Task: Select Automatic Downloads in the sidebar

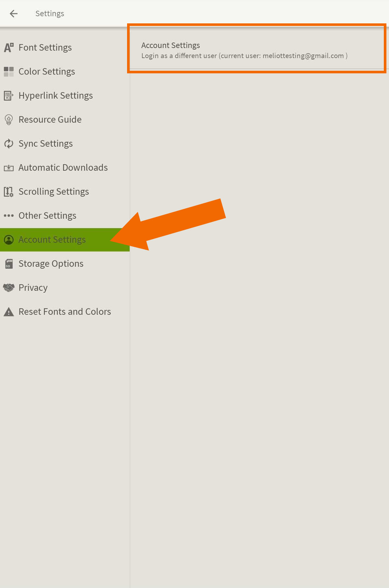Action: 63,168
